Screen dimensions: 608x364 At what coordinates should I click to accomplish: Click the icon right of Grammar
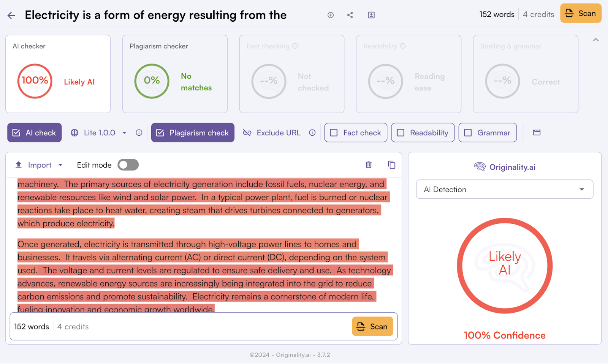tap(537, 133)
